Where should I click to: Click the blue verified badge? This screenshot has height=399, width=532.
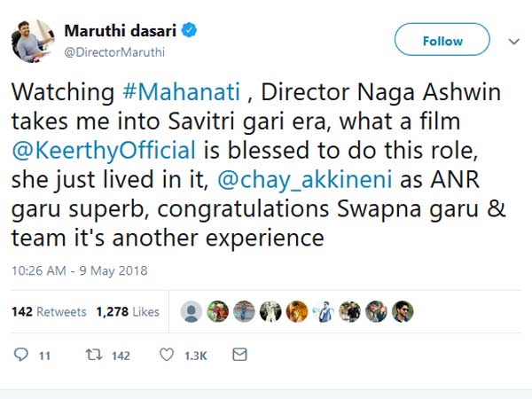(x=190, y=31)
